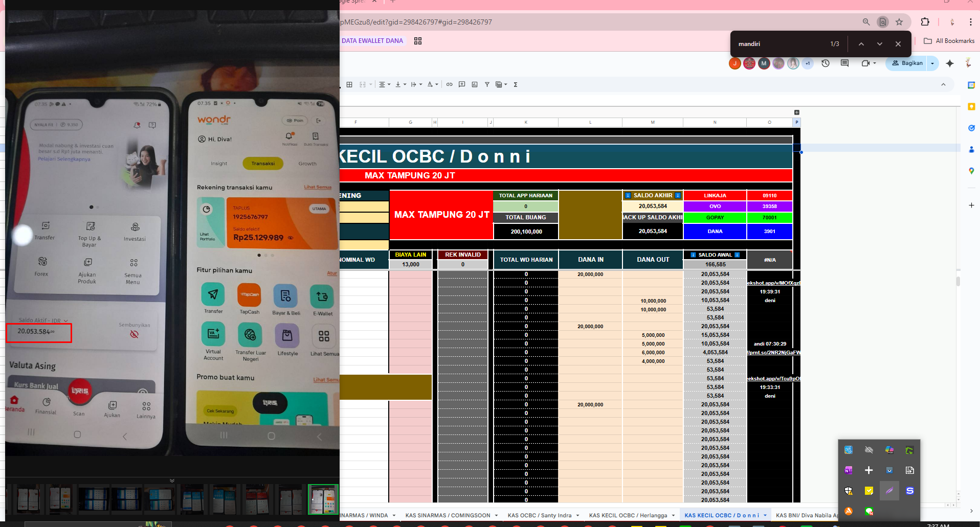Click the functions sigma icon
This screenshot has width=980, height=527.
tap(516, 84)
